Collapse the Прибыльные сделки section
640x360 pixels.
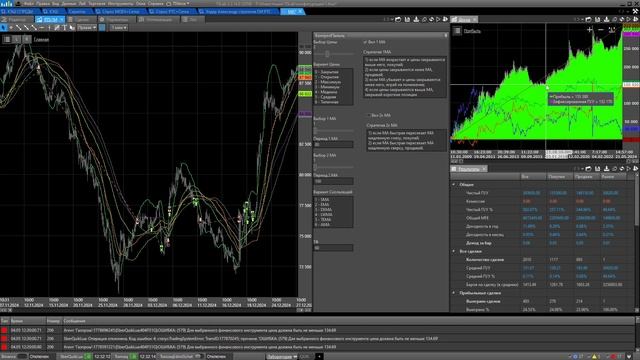pyautogui.click(x=454, y=293)
